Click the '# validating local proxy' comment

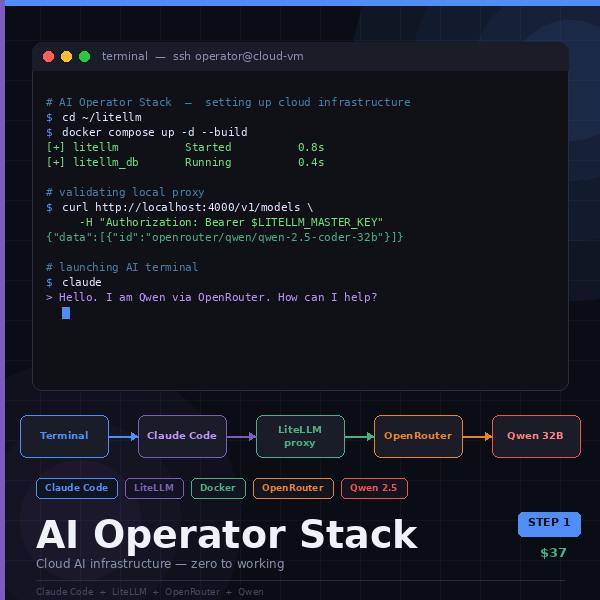(125, 192)
